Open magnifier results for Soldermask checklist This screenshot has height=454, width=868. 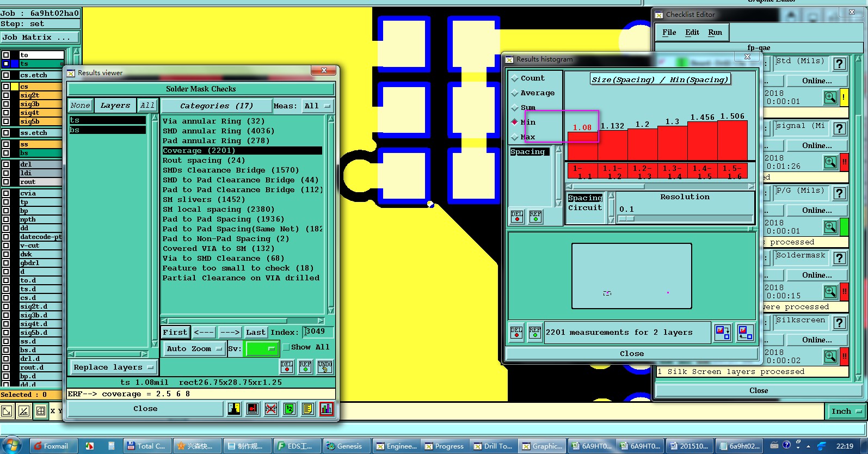830,292
